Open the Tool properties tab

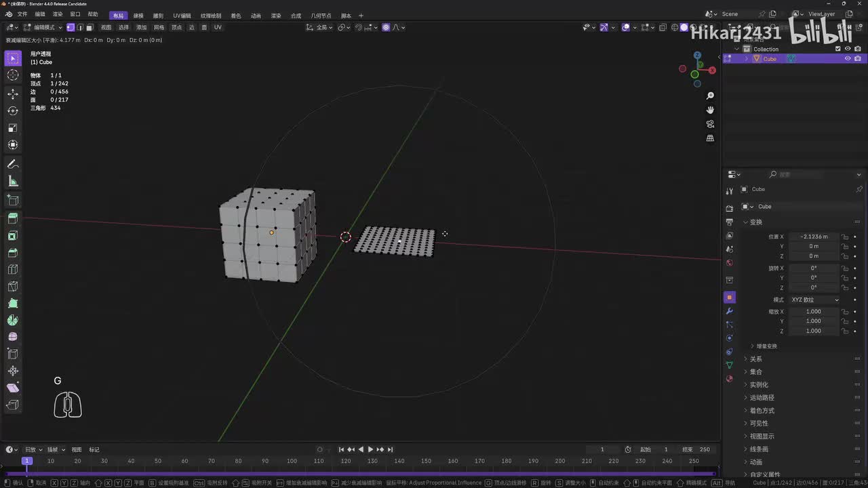[730, 191]
